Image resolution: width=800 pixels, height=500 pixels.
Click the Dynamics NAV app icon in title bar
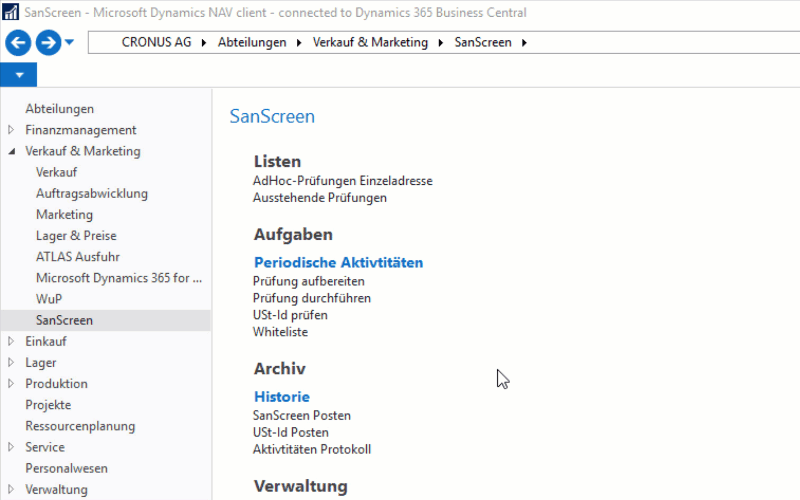point(11,12)
